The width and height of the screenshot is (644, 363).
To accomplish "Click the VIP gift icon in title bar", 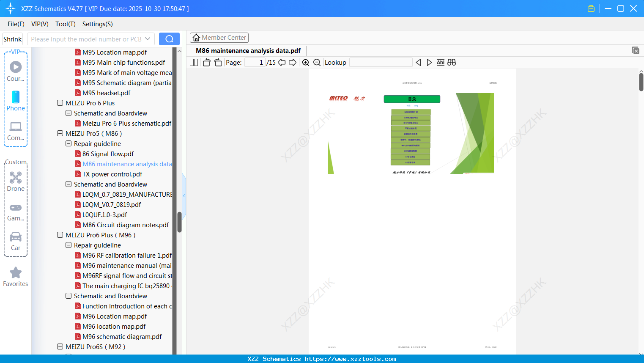I will click(x=591, y=8).
